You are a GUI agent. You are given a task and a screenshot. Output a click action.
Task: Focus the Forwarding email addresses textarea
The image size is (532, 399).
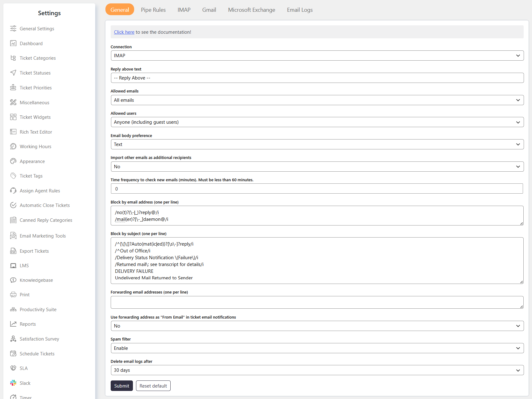pos(317,302)
